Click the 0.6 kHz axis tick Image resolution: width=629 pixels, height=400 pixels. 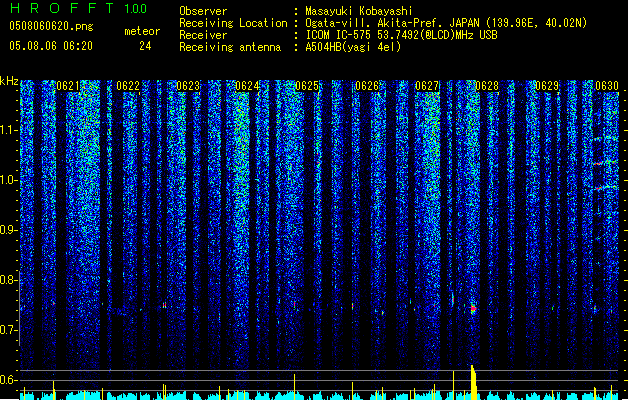coord(9,380)
